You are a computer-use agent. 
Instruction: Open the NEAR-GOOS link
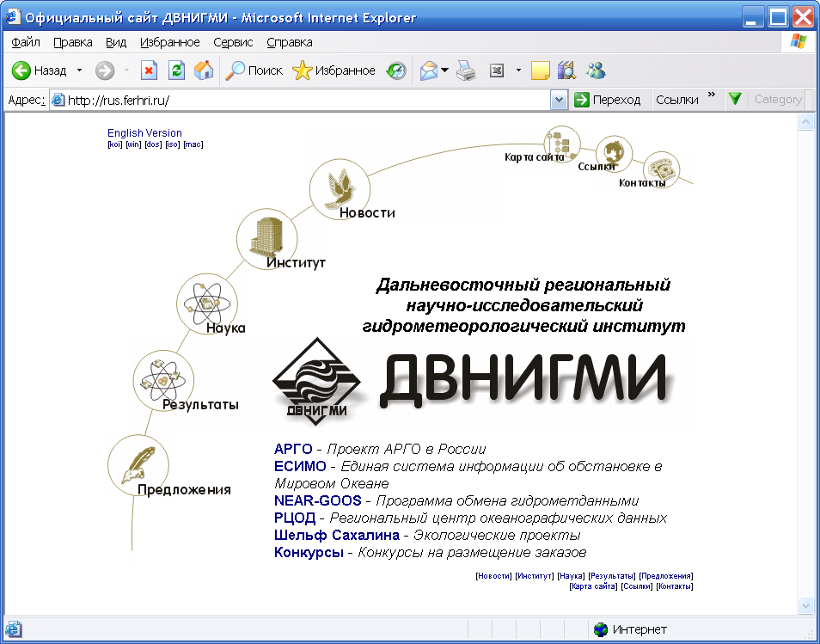click(x=318, y=500)
